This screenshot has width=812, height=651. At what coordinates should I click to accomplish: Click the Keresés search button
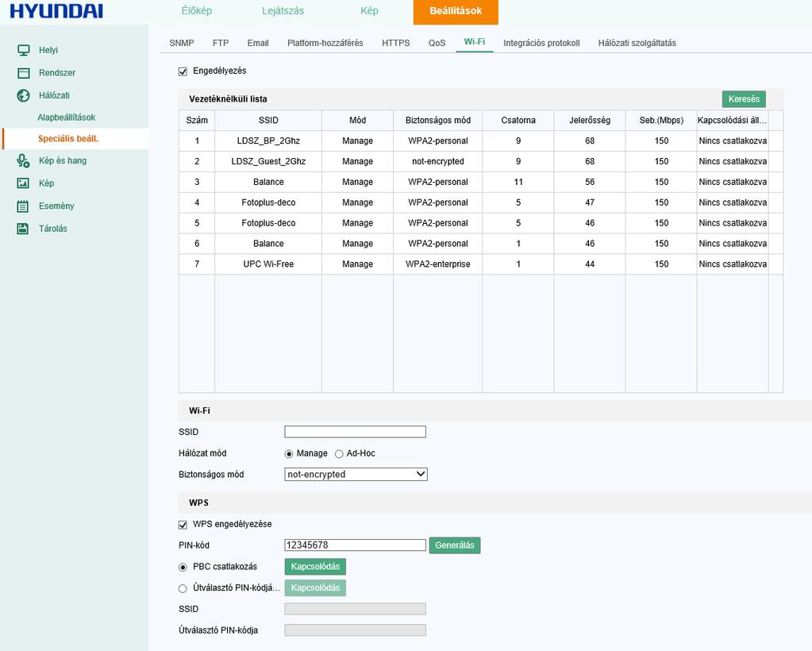coord(744,99)
